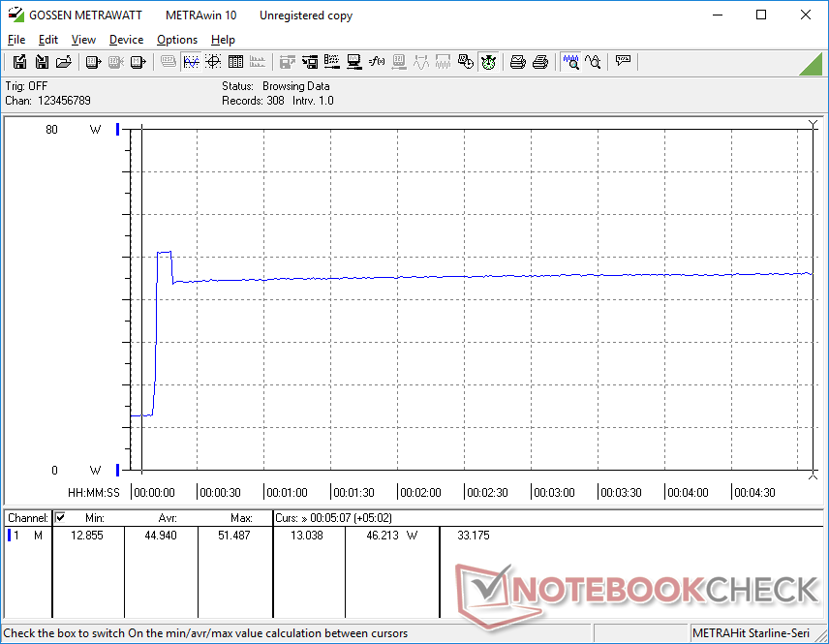This screenshot has height=644, width=829.
Task: Open the f(x) math function icon
Action: (x=377, y=62)
